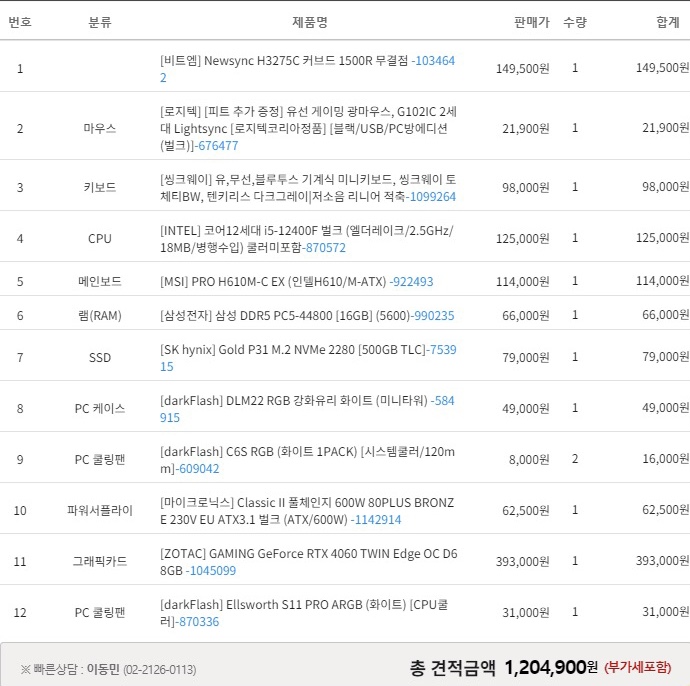Open the SK hynix Gold P31 SSD link
This screenshot has width=690, height=686.
point(308,358)
